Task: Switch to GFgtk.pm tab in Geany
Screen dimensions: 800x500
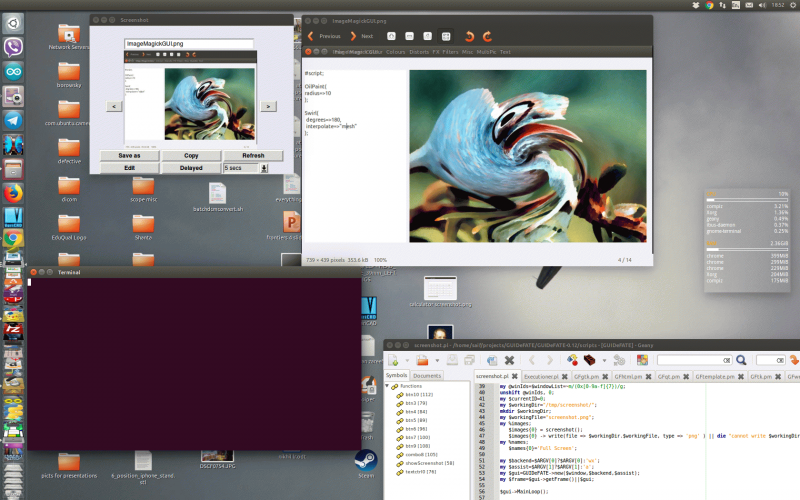Action: coord(587,377)
